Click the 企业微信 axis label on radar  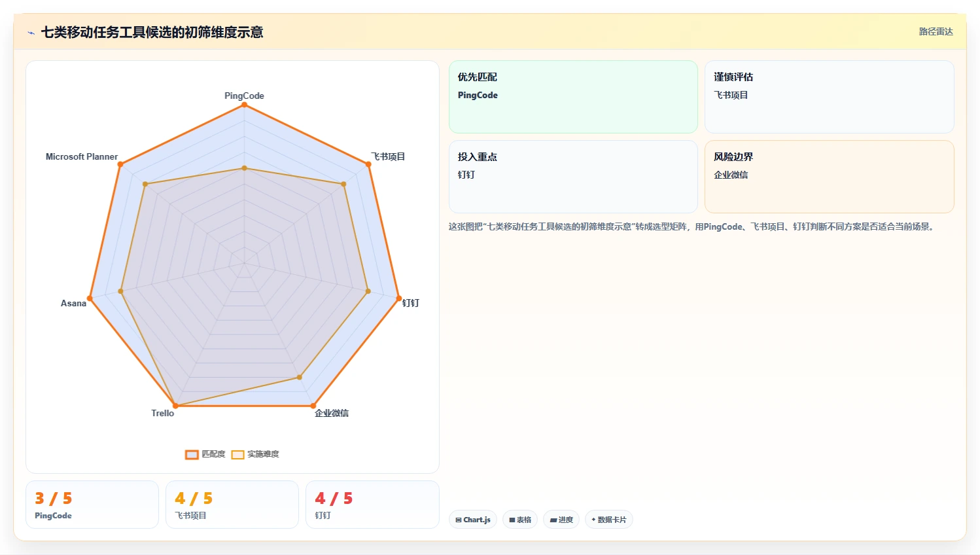click(332, 413)
